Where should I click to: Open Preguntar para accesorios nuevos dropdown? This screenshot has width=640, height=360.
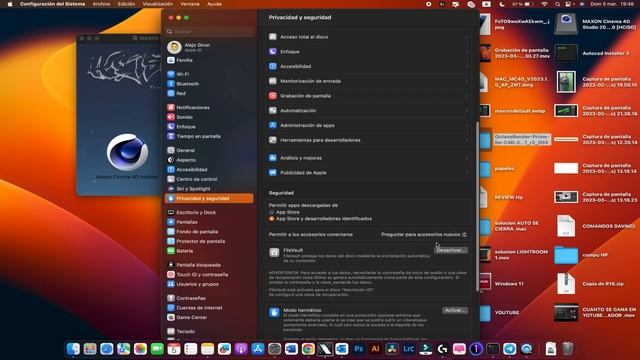[x=424, y=235]
